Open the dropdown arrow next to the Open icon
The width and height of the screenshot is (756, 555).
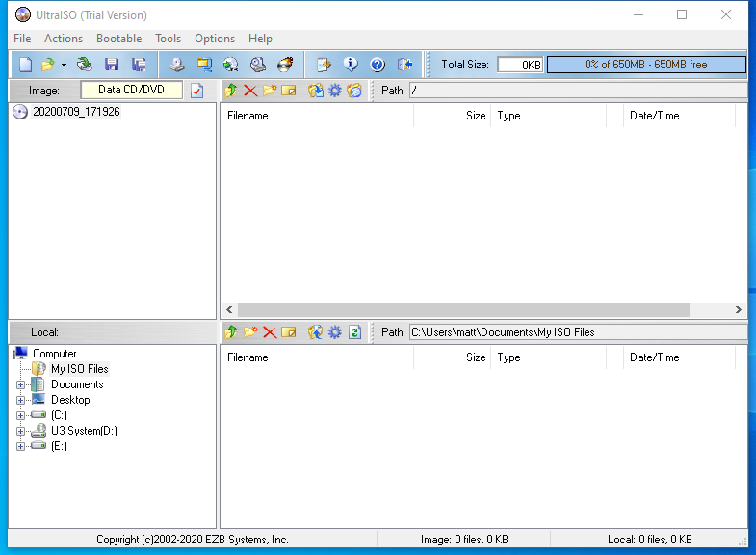coord(64,65)
